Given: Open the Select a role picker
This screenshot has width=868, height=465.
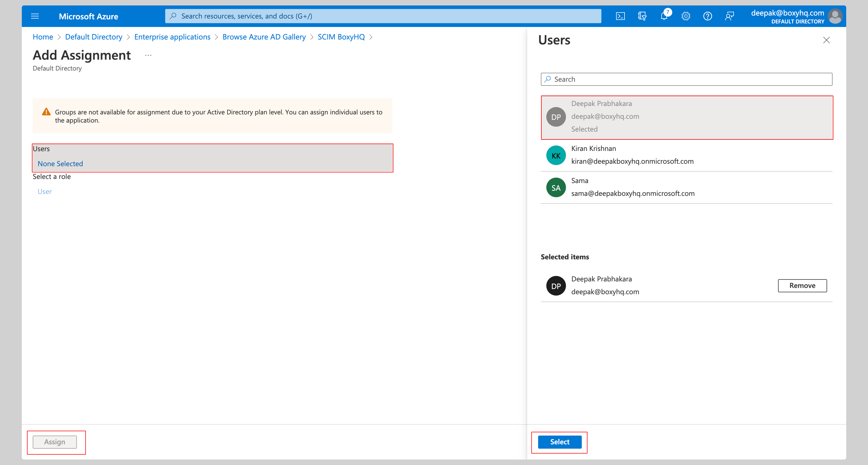Looking at the screenshot, I should point(44,191).
